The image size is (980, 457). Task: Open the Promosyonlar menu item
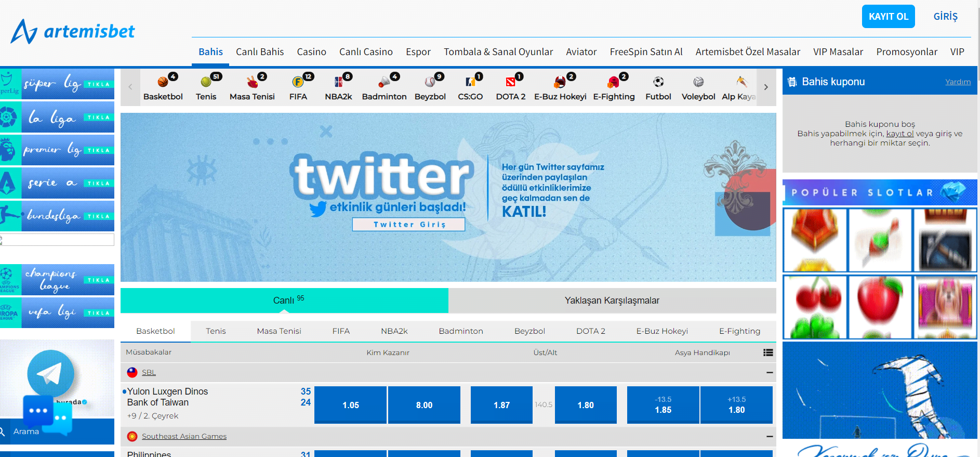pyautogui.click(x=907, y=52)
